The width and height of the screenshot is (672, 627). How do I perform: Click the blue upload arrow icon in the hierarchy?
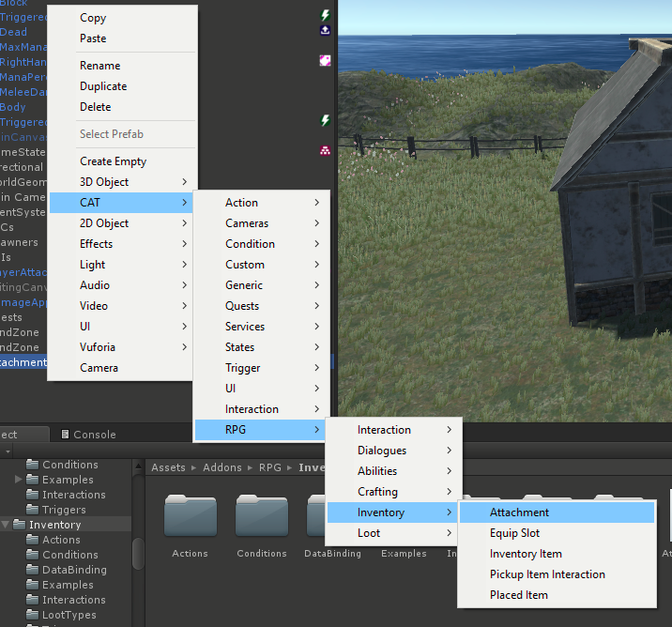pos(326,30)
